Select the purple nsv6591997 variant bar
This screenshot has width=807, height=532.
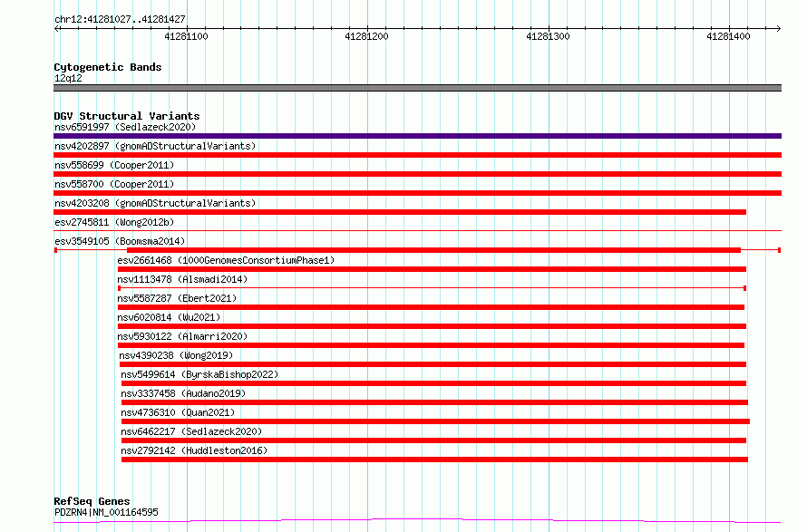point(417,136)
